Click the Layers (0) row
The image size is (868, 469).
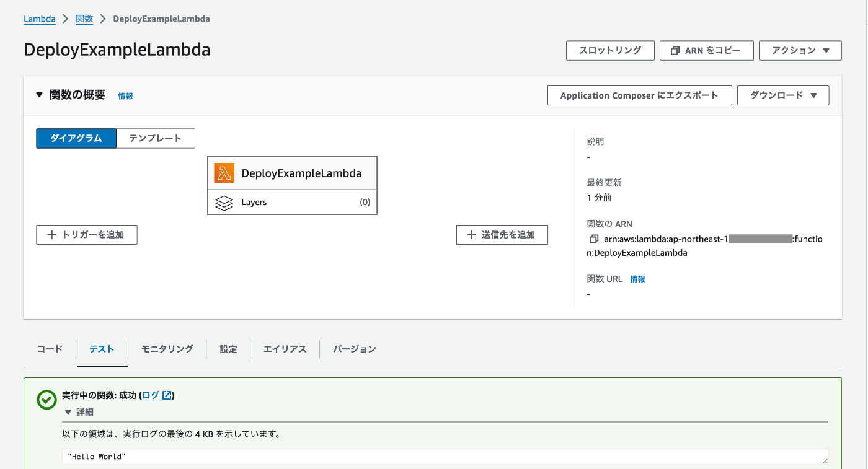coord(292,203)
